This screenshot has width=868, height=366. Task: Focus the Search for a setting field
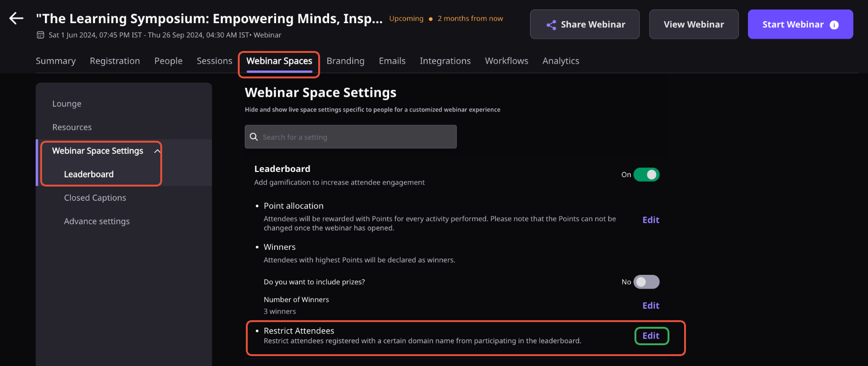(x=351, y=137)
